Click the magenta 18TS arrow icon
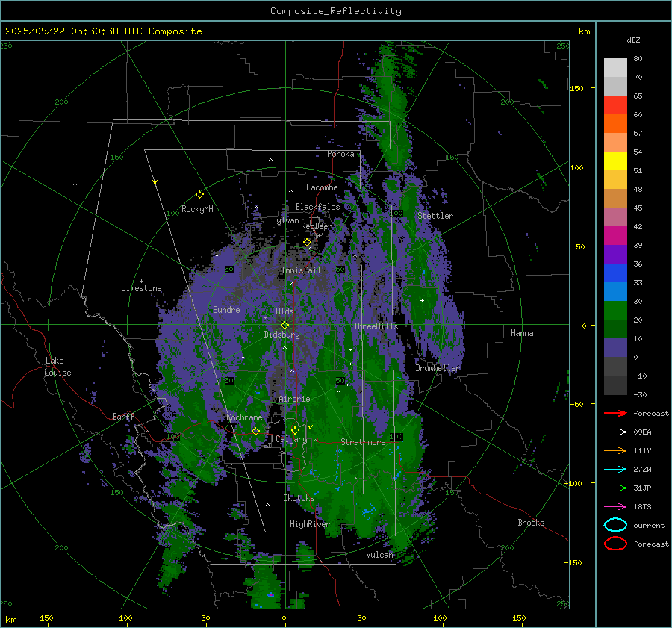Image resolution: width=672 pixels, height=628 pixels. coord(615,506)
